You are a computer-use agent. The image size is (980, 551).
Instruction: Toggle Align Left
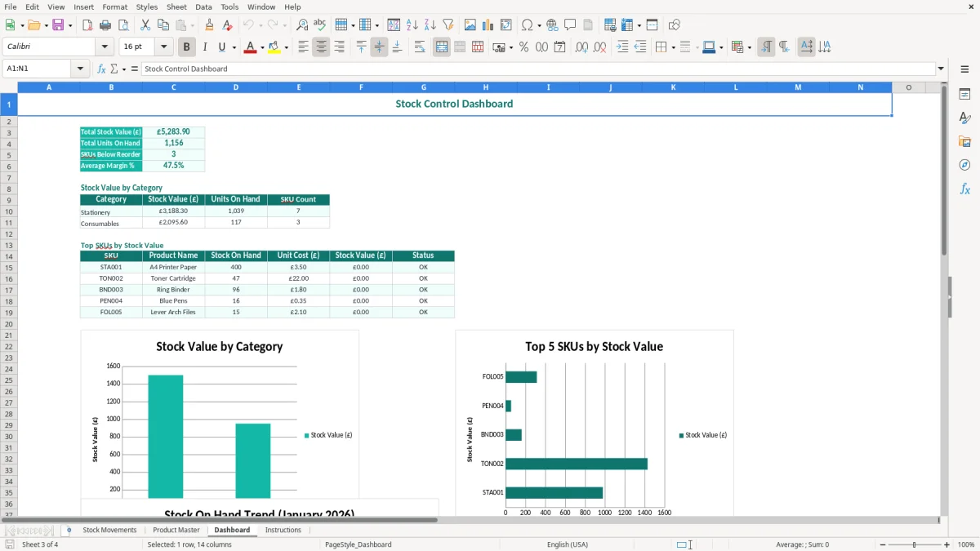(303, 47)
